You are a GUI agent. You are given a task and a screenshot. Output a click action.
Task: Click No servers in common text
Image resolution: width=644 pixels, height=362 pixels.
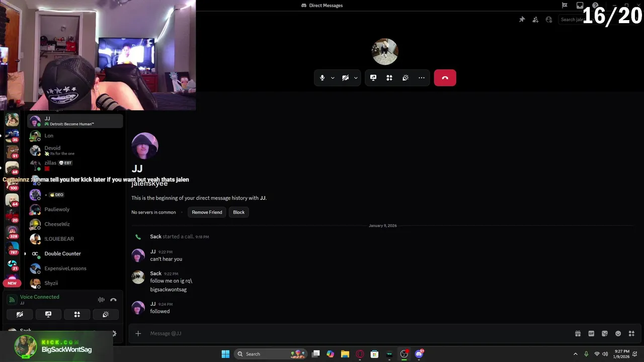click(x=153, y=212)
